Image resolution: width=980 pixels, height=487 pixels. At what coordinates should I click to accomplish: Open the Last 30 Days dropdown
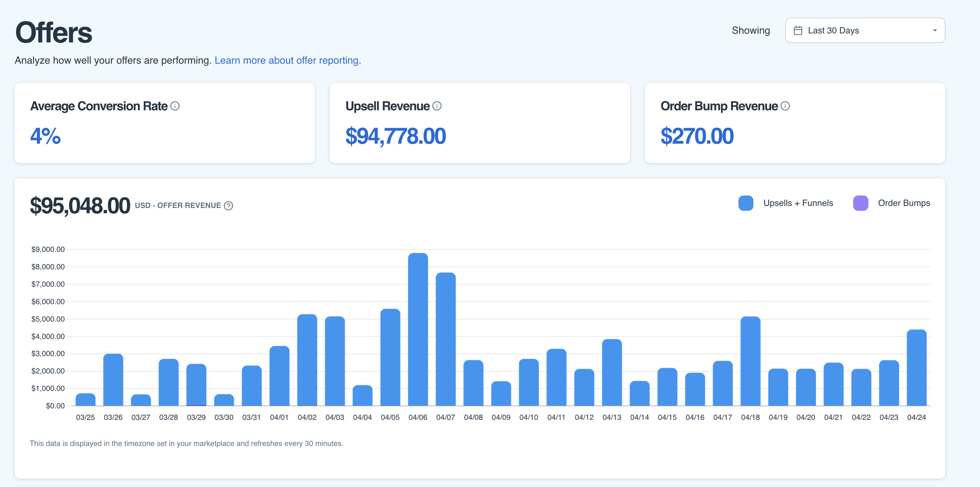[864, 31]
